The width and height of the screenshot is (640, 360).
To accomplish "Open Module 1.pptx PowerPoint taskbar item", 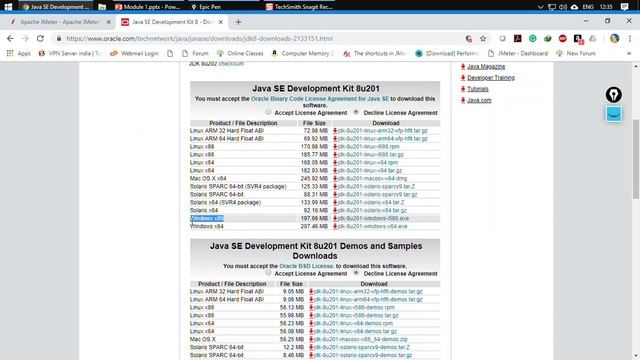I will [x=147, y=7].
